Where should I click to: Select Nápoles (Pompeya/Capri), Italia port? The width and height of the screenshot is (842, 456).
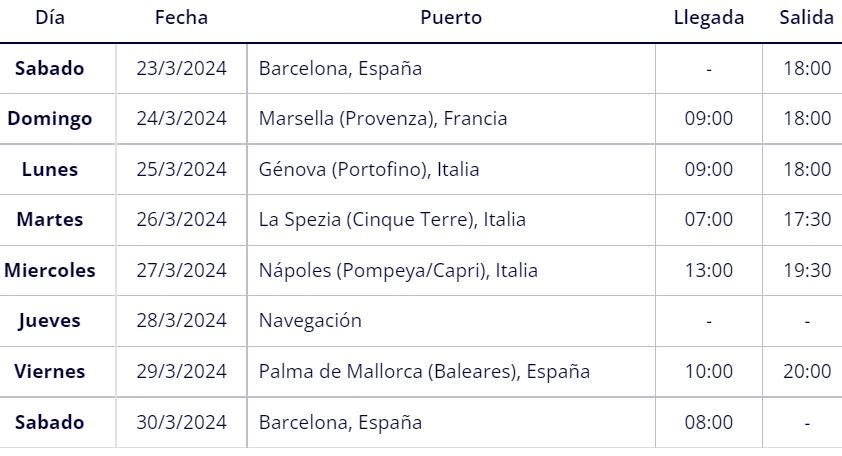coord(398,270)
